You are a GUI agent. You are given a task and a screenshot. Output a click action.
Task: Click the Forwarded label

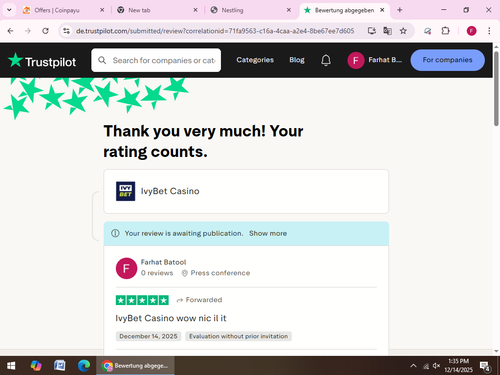coord(204,300)
